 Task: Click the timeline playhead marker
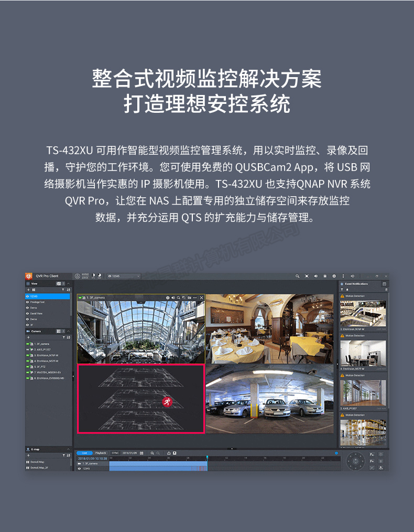[x=207, y=457]
